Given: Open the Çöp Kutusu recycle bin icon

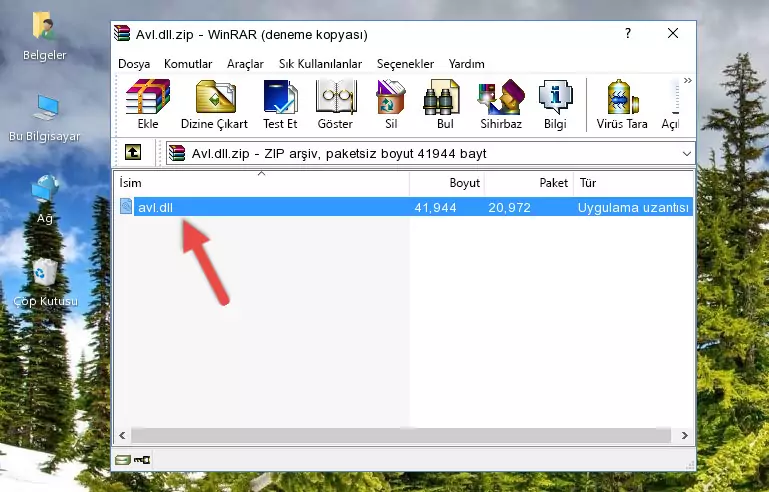Looking at the screenshot, I should click(45, 282).
